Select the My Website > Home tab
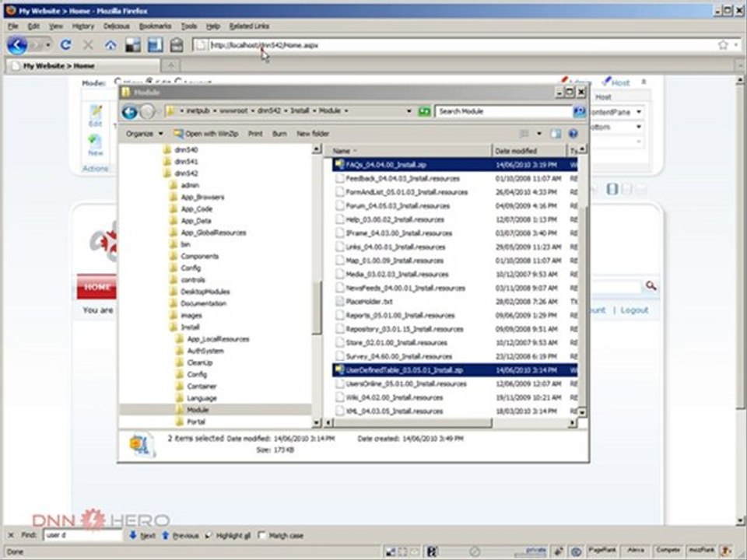The image size is (747, 560). point(83,65)
